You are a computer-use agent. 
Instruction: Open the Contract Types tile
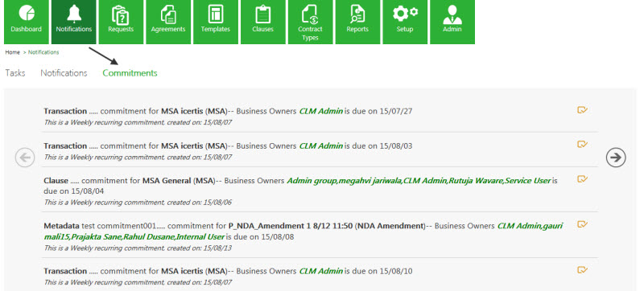tap(310, 22)
